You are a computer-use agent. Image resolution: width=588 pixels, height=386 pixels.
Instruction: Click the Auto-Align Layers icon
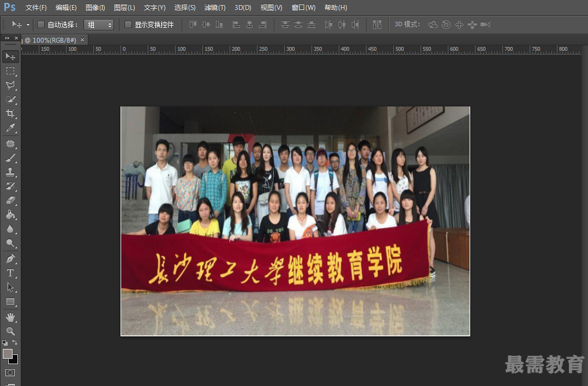click(377, 25)
